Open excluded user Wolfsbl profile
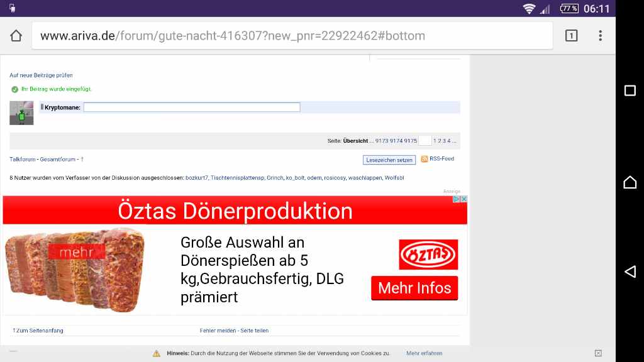 (394, 178)
